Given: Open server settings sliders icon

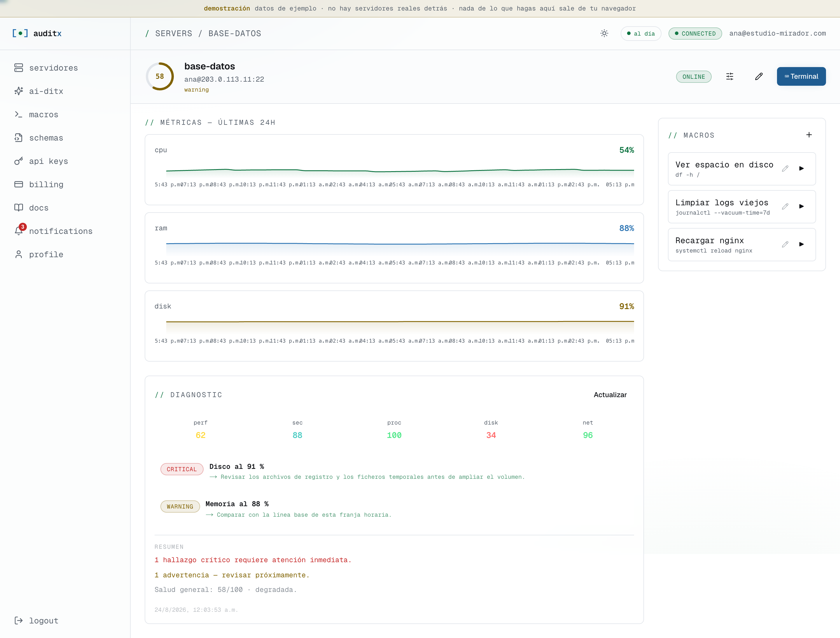Looking at the screenshot, I should coord(729,76).
